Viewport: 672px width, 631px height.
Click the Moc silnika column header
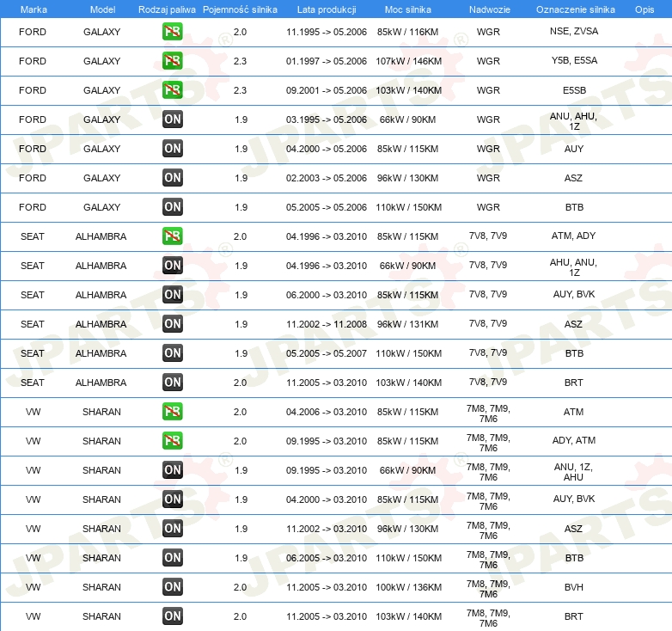pos(407,9)
